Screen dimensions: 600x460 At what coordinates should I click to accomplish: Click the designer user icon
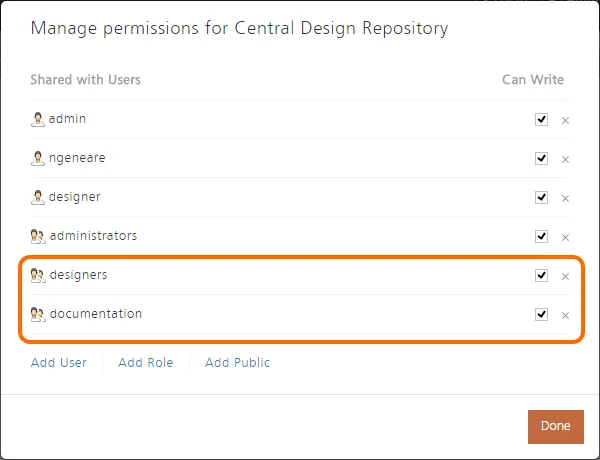(38, 197)
